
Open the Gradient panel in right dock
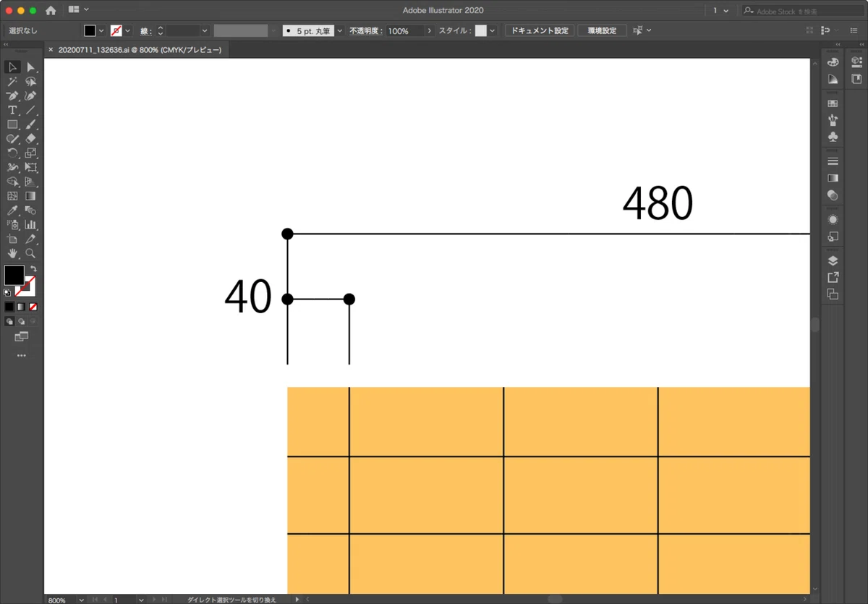[x=833, y=178]
